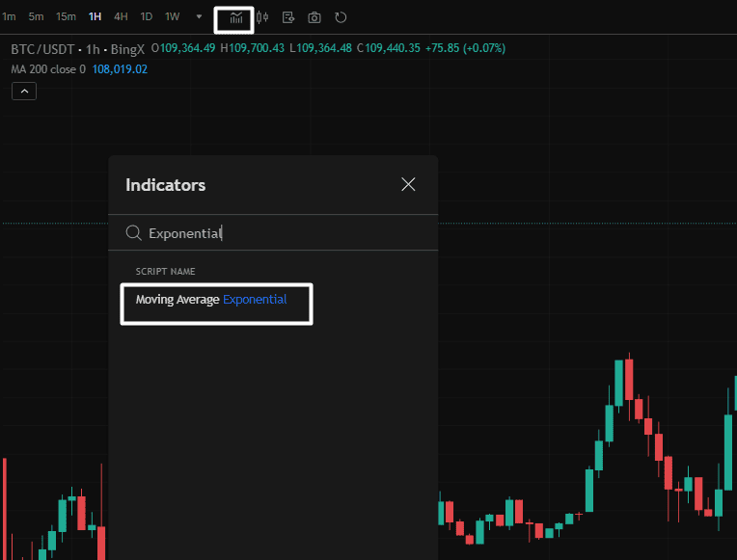Open the chart settings note icon
This screenshot has height=560, width=737.
click(288, 17)
